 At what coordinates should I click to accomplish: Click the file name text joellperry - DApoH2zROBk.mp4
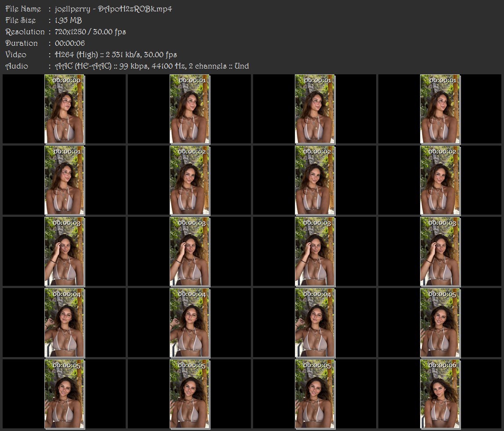(113, 9)
